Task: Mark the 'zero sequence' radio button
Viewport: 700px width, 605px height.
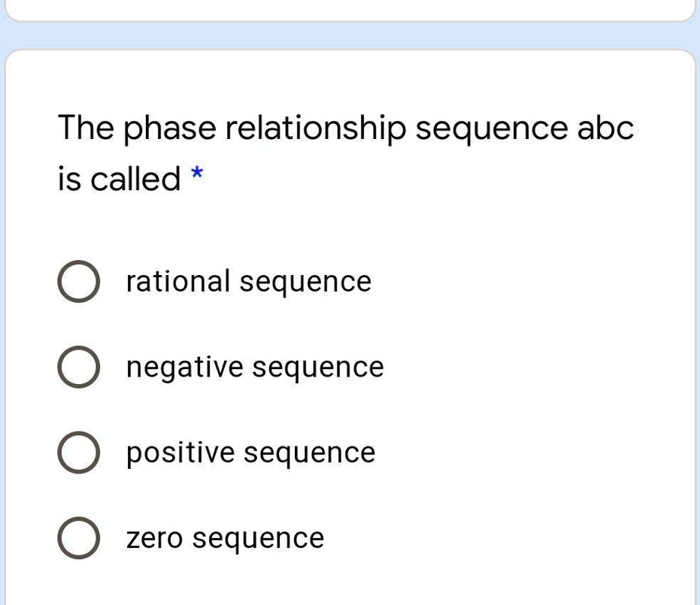Action: (78, 538)
